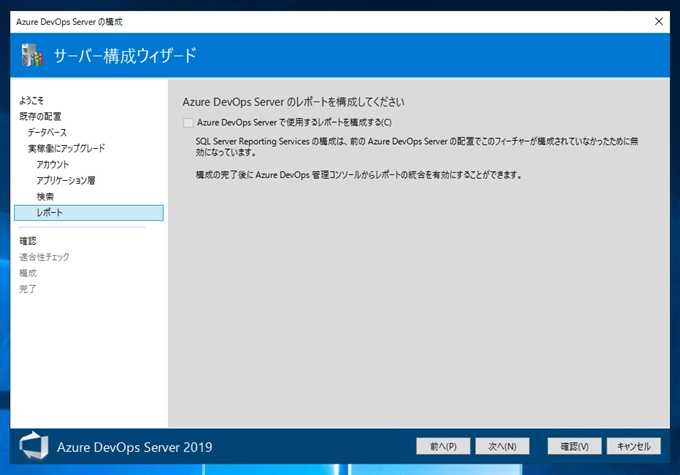Select the highlighted レポート step
This screenshot has height=475, width=680.
[89, 213]
